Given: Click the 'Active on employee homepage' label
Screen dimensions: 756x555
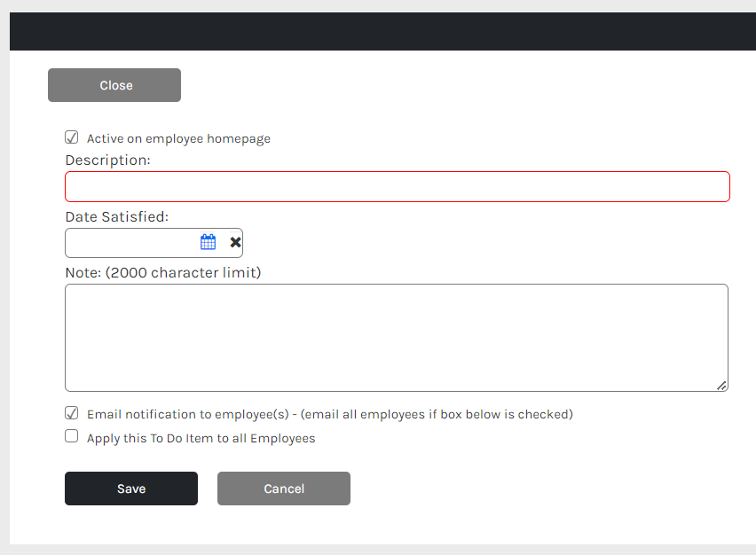Looking at the screenshot, I should (178, 138).
